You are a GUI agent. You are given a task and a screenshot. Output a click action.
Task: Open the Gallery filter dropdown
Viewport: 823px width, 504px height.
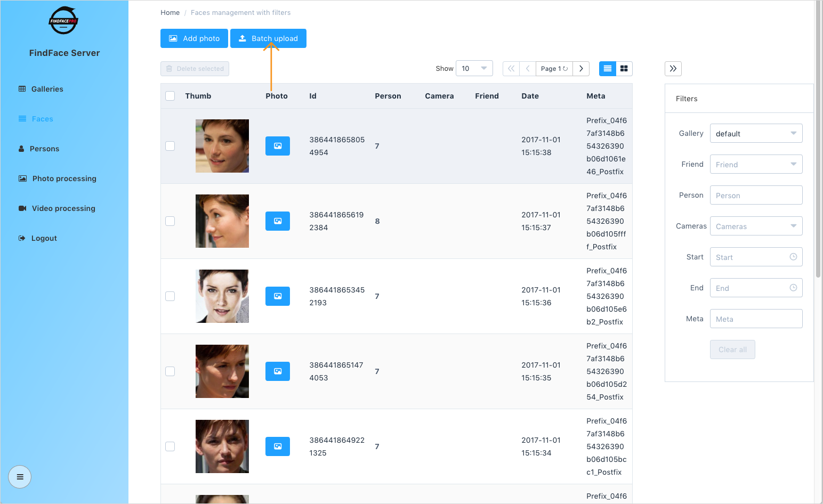(x=756, y=133)
